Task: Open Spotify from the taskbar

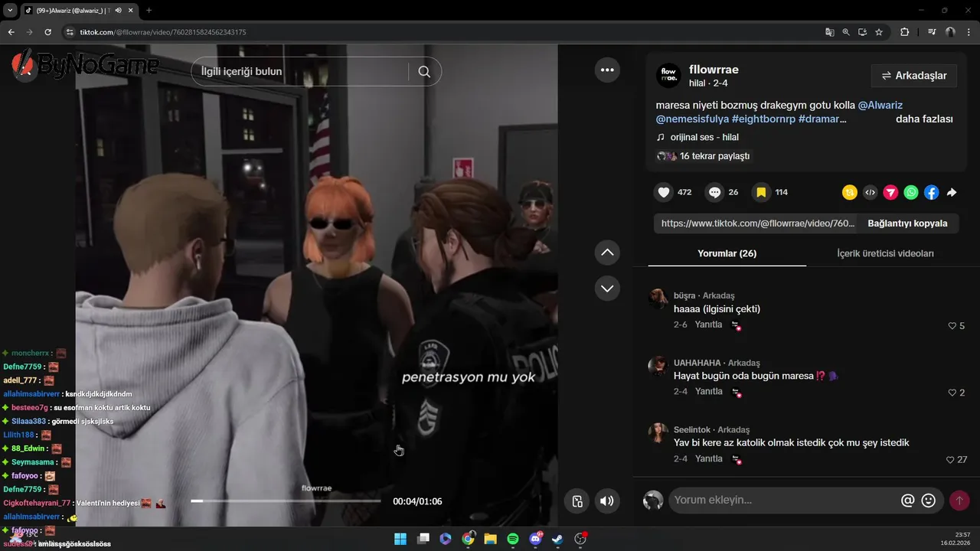Action: click(x=513, y=539)
